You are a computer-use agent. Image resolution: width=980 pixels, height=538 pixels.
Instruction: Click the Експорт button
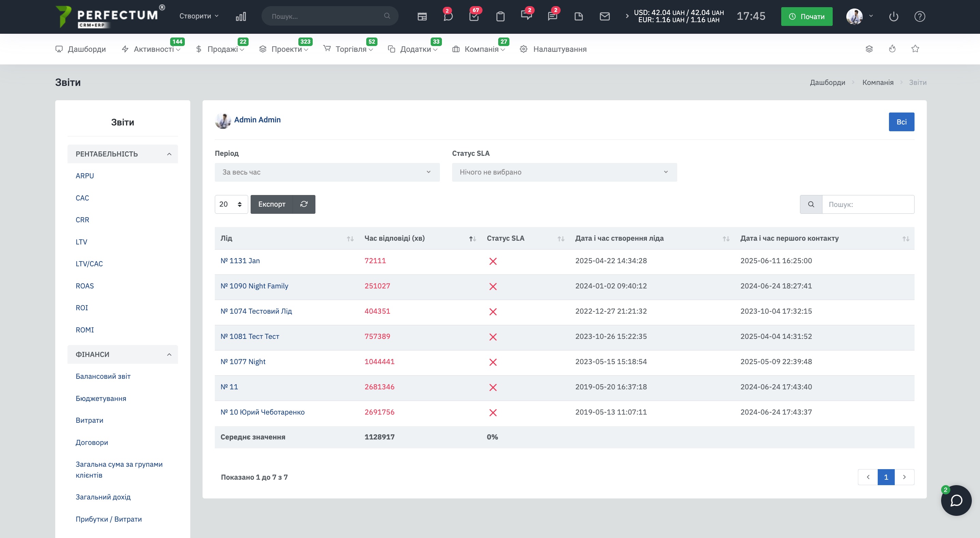(x=272, y=204)
